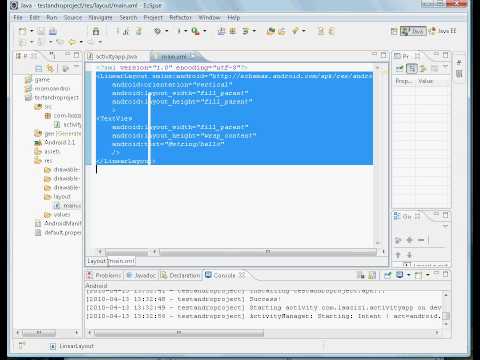Open the Android SDK manager icon
This screenshot has height=360, width=480.
pyautogui.click(x=96, y=31)
